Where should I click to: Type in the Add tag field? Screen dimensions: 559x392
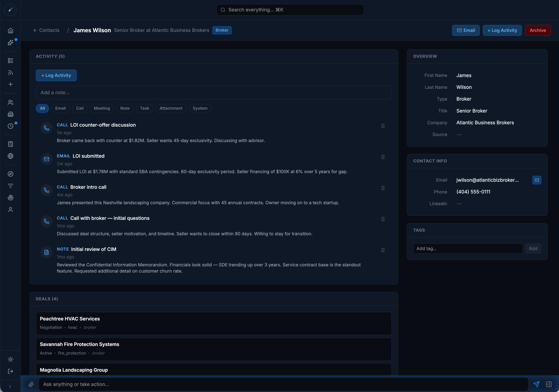point(468,248)
